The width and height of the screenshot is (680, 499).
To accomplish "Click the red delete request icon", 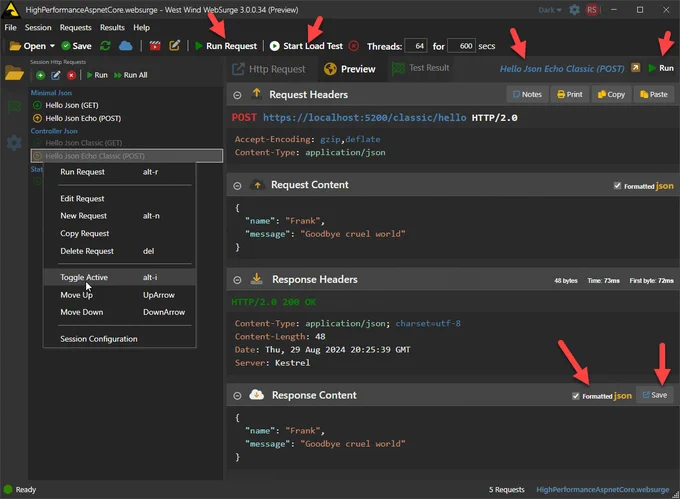I will (71, 75).
